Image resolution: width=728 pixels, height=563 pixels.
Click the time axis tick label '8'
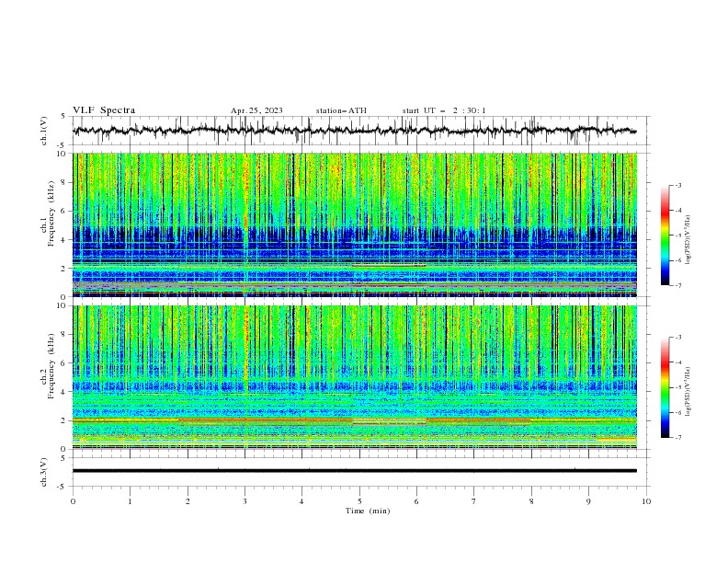click(x=531, y=501)
